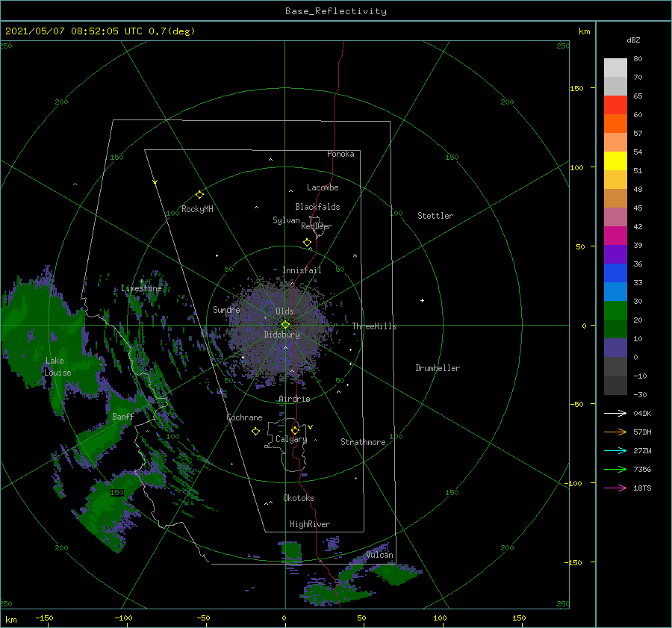Click the yellow diamond marker west of Calgary
672x628 pixels.
coord(255,432)
